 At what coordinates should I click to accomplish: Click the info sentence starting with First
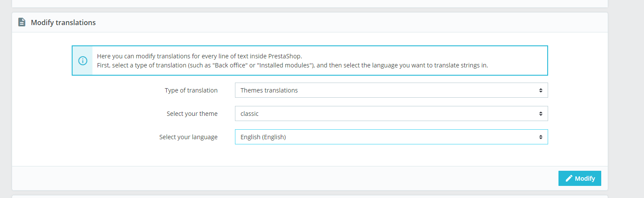click(292, 66)
